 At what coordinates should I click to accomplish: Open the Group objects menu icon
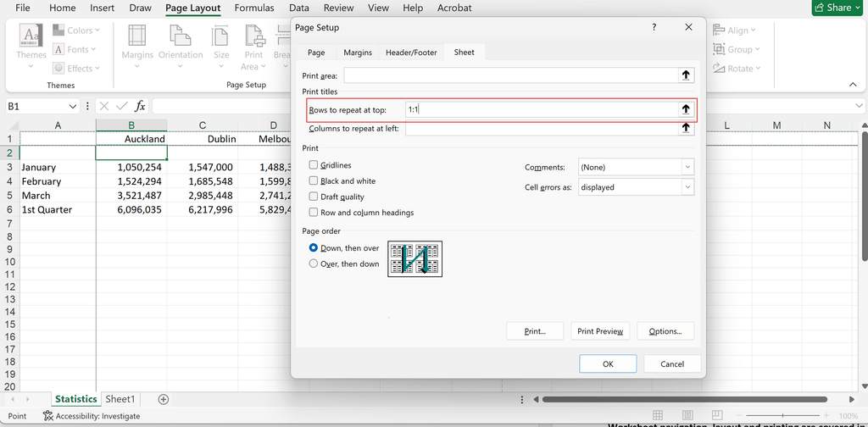[719, 49]
